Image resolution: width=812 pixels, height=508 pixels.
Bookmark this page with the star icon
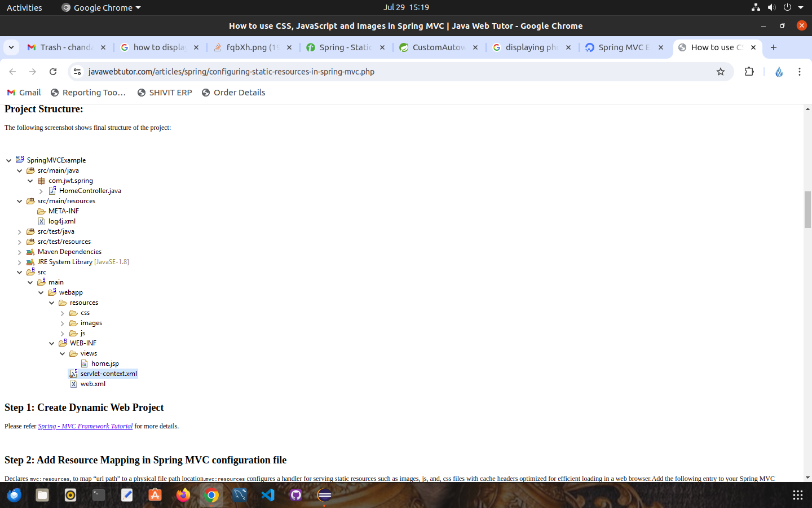click(x=720, y=72)
